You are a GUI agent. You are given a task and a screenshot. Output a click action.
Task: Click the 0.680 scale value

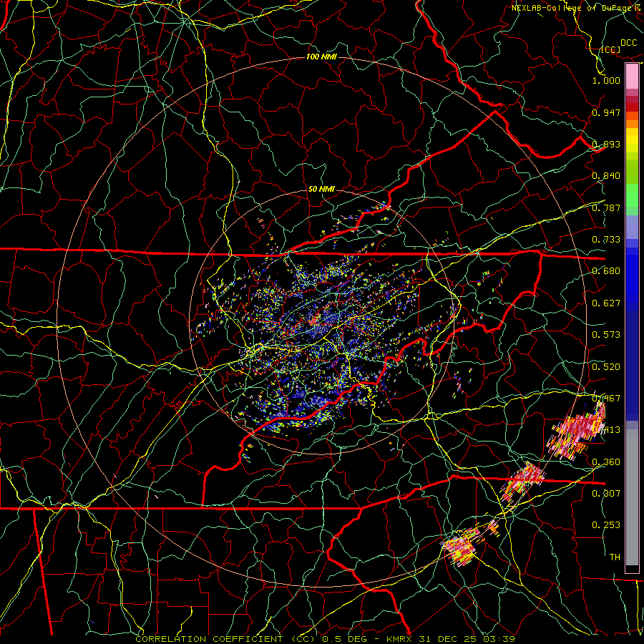click(x=606, y=271)
